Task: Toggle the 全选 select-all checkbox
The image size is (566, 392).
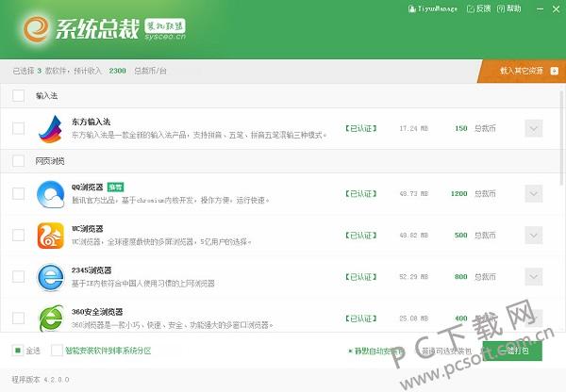Action: 18,351
